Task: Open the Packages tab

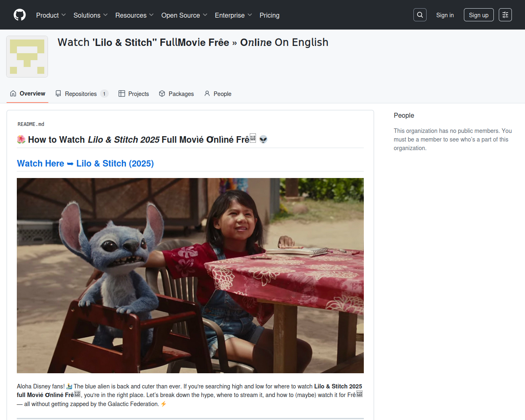Action: (176, 94)
